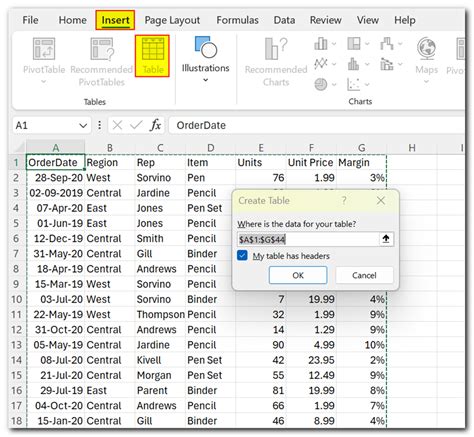The height and width of the screenshot is (437, 474).
Task: Insert a combo chart
Action: click(x=387, y=63)
